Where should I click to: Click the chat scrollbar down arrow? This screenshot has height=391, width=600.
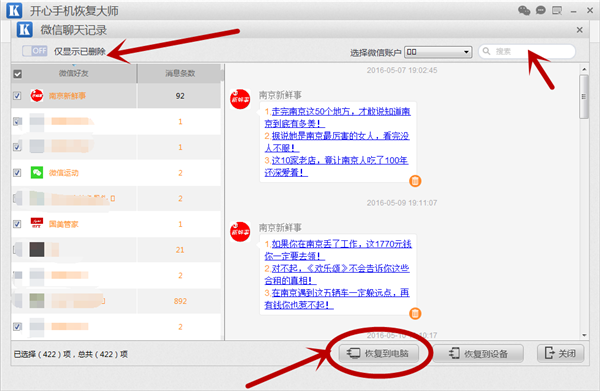pyautogui.click(x=584, y=335)
